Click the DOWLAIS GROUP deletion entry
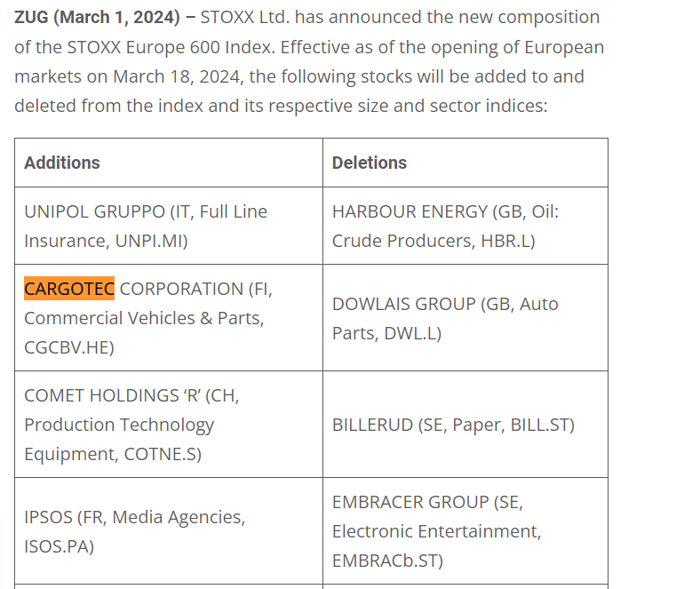The width and height of the screenshot is (700, 589). coord(445,318)
